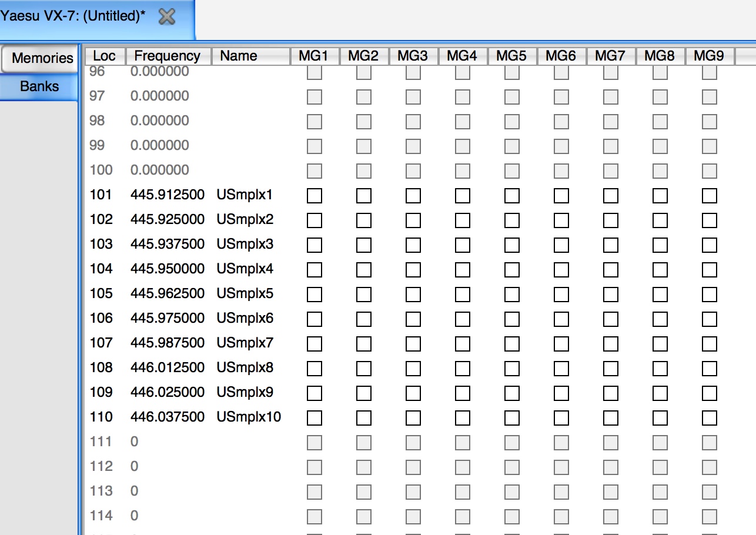Select empty memory location 100
Image resolution: width=756 pixels, height=535 pixels.
(x=101, y=170)
